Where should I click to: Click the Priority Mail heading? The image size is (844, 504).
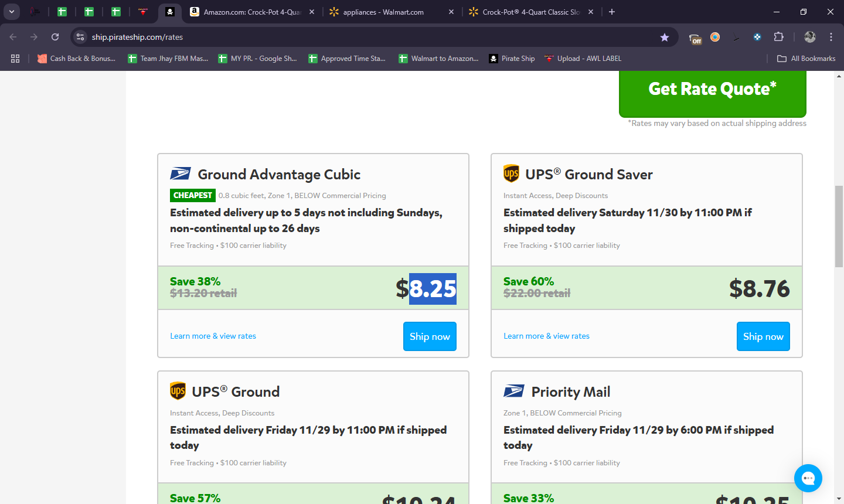click(571, 392)
